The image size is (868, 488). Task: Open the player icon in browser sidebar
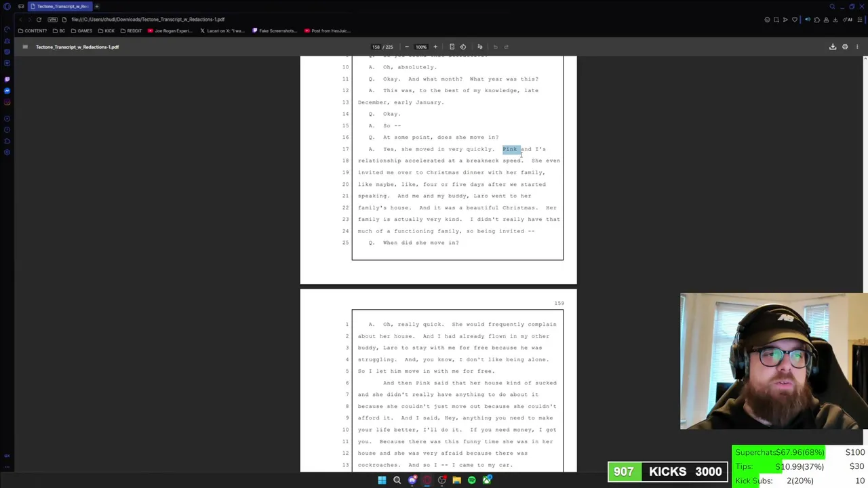(x=7, y=119)
